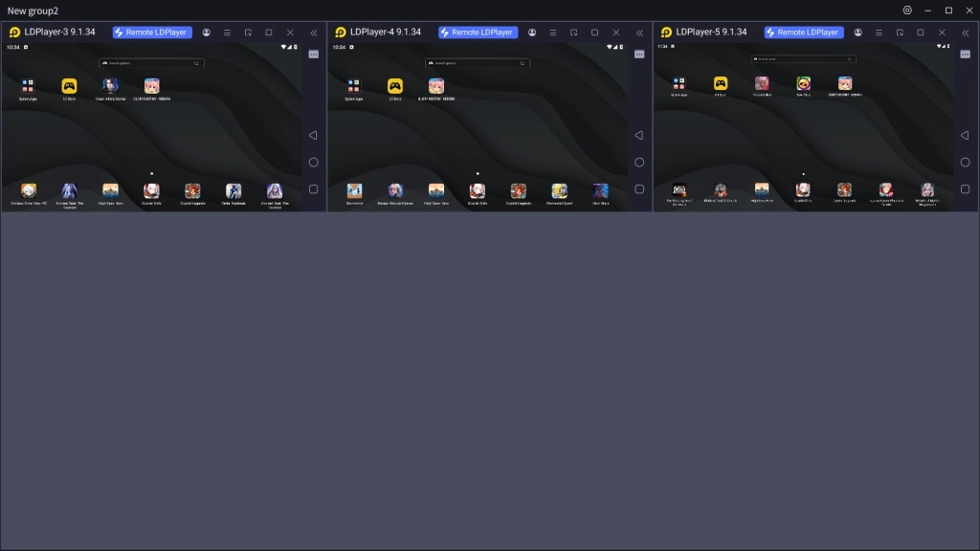Open the LD Store in LDPlayer-3
This screenshot has height=551, width=980.
click(68, 84)
